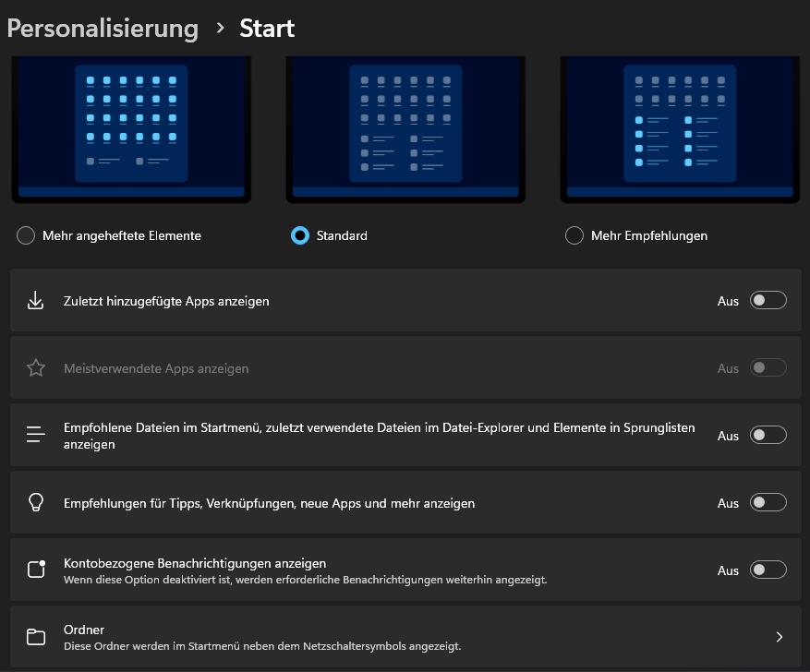Switch on Kontobezogene Benachrichtigungen toggle

[768, 570]
